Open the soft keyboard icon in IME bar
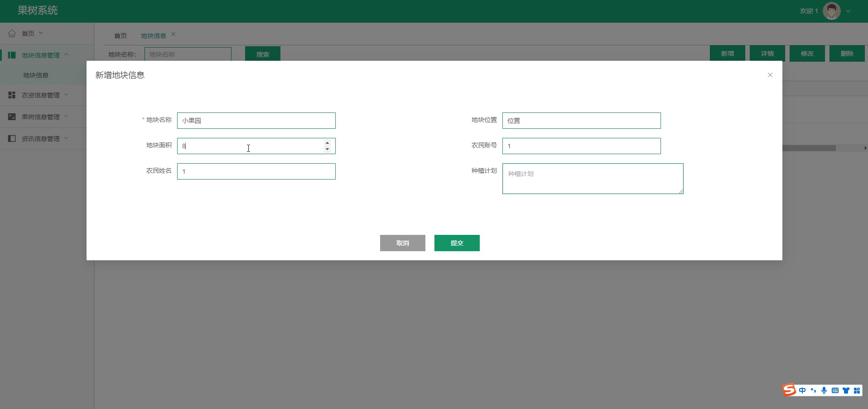The width and height of the screenshot is (868, 409). tap(835, 390)
